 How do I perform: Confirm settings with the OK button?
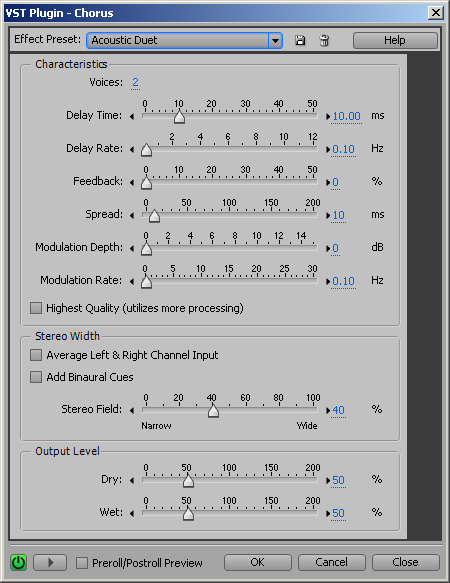tap(257, 562)
